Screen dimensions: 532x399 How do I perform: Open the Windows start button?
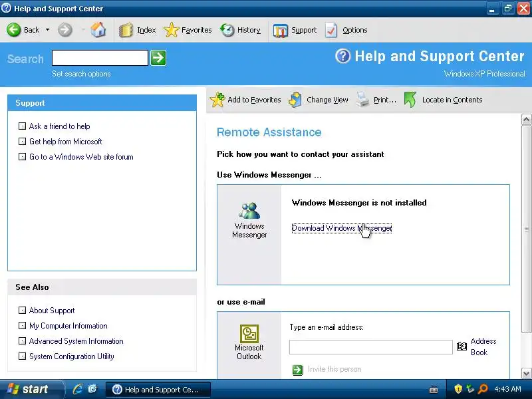(31, 389)
